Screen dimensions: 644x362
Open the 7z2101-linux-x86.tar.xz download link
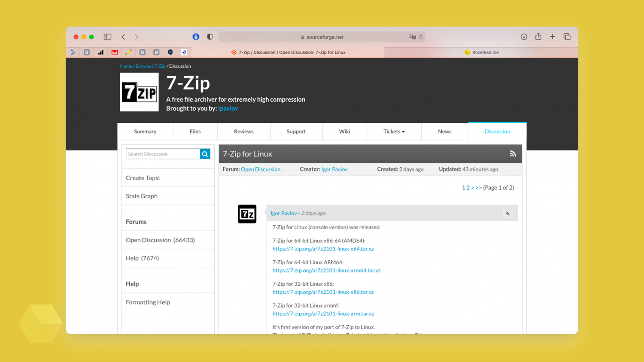[x=323, y=292]
